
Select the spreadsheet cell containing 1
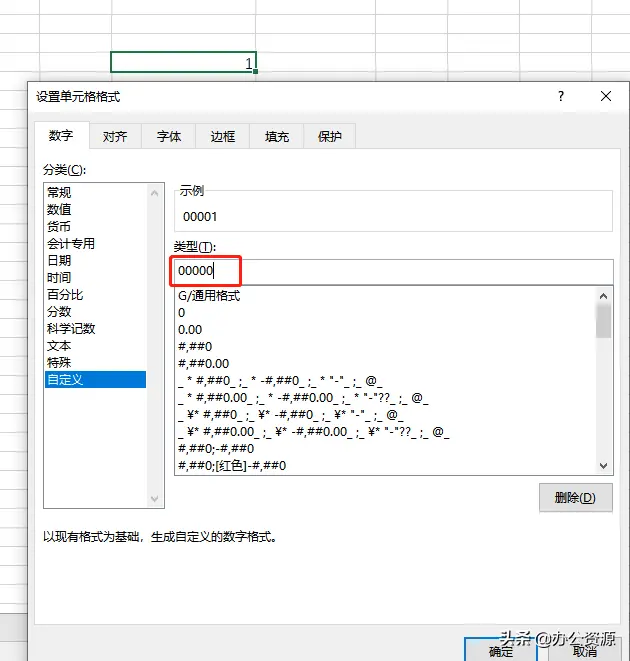(x=183, y=62)
